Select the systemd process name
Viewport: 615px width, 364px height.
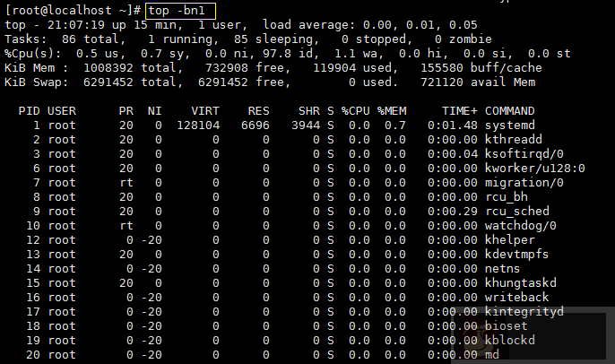(x=509, y=125)
